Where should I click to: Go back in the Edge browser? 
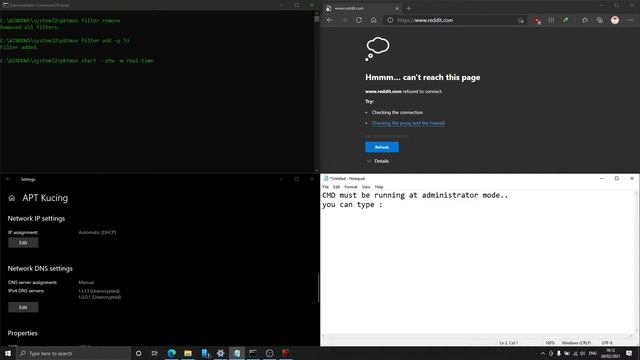tap(329, 20)
